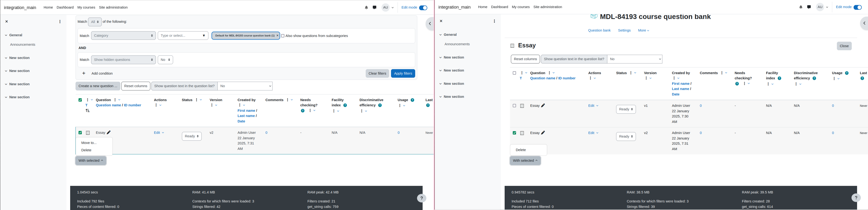Screen dimensions: 868x210
Task: Click plus icon beside Add condition
Action: (x=84, y=73)
